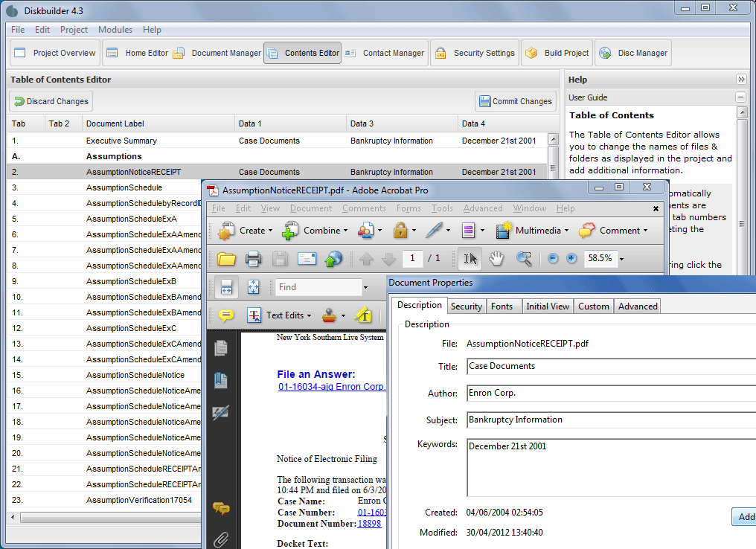This screenshot has height=549, width=756.
Task: Switch to the Initial View tab
Action: tap(548, 306)
